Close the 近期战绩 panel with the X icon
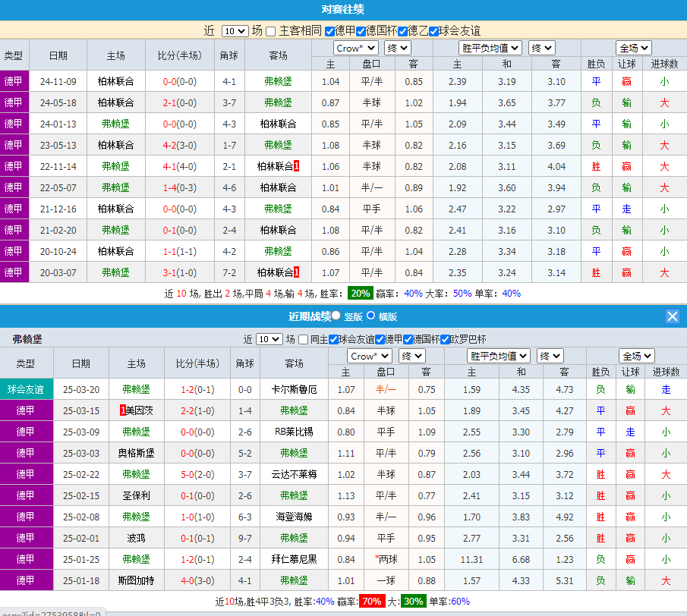Viewport: 687px width, 616px height. (672, 316)
